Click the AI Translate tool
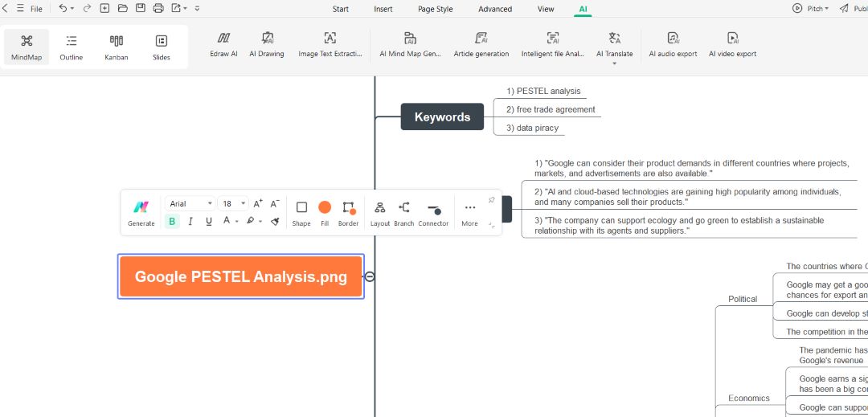The height and width of the screenshot is (417, 868). [x=615, y=43]
